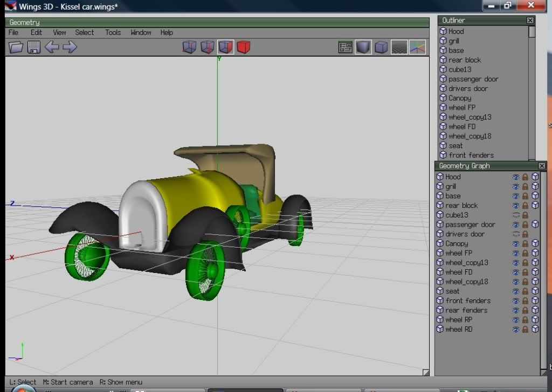552x392 pixels.
Task: Toggle the lock on Canopy object
Action: pos(525,244)
